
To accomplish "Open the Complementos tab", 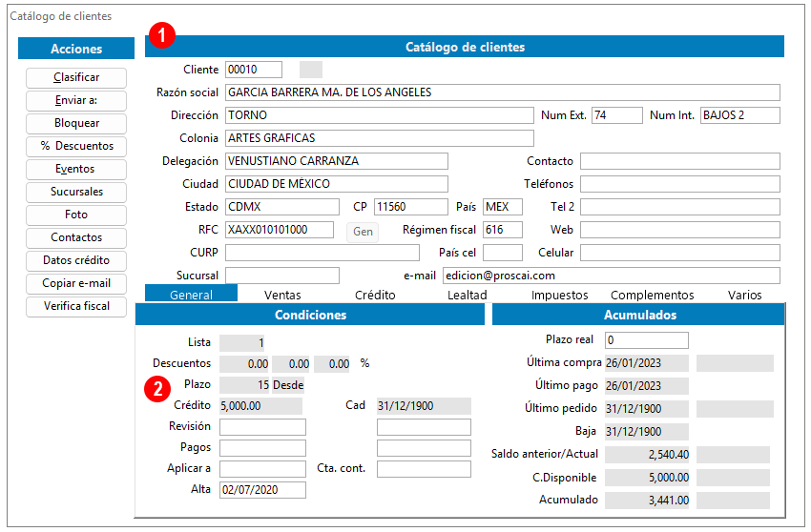I will pos(653,295).
